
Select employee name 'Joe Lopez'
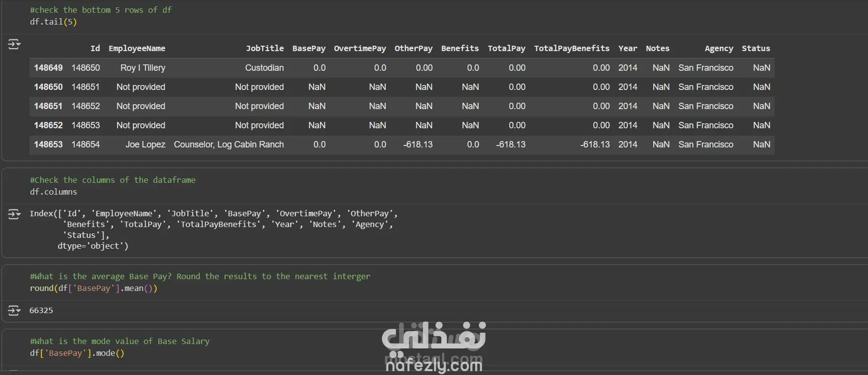pyautogui.click(x=145, y=144)
